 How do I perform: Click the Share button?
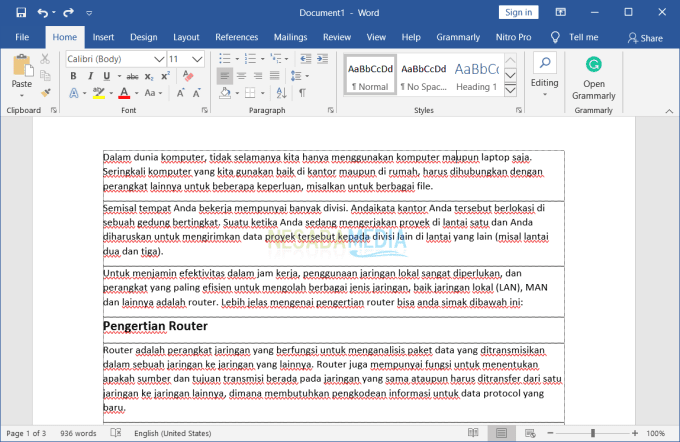(x=645, y=38)
